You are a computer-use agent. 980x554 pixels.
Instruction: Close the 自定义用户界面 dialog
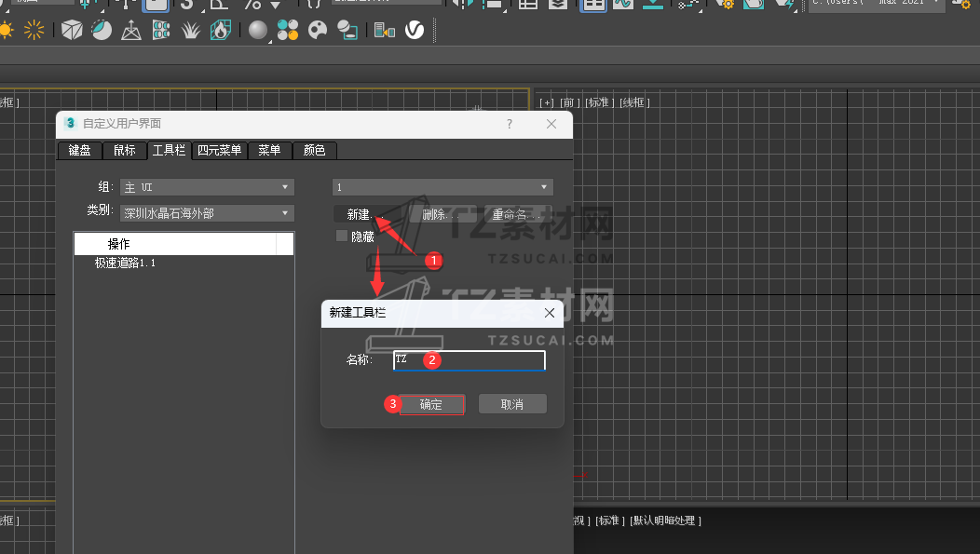pyautogui.click(x=551, y=124)
